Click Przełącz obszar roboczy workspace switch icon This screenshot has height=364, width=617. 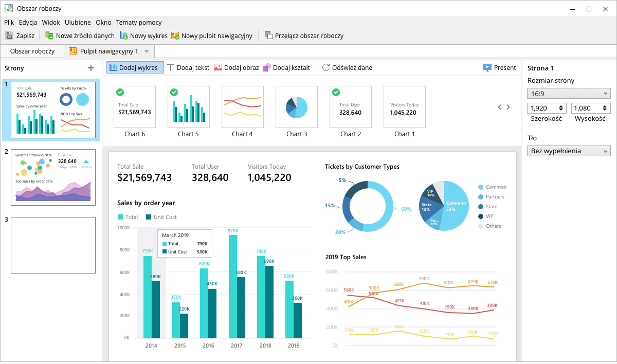point(268,35)
